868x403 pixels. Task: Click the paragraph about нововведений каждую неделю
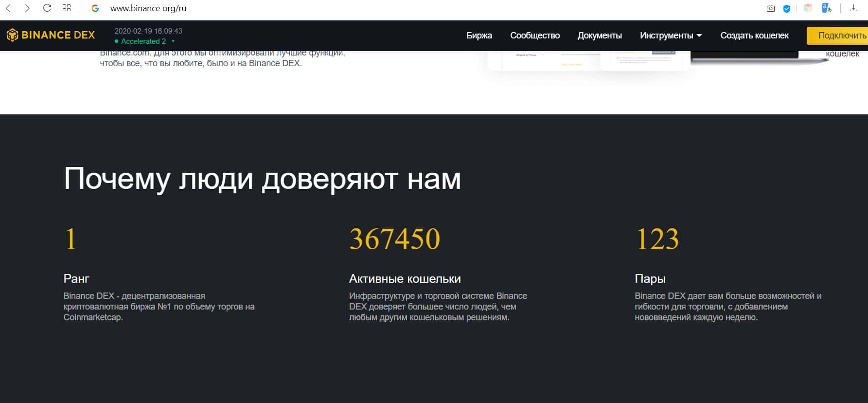[728, 307]
